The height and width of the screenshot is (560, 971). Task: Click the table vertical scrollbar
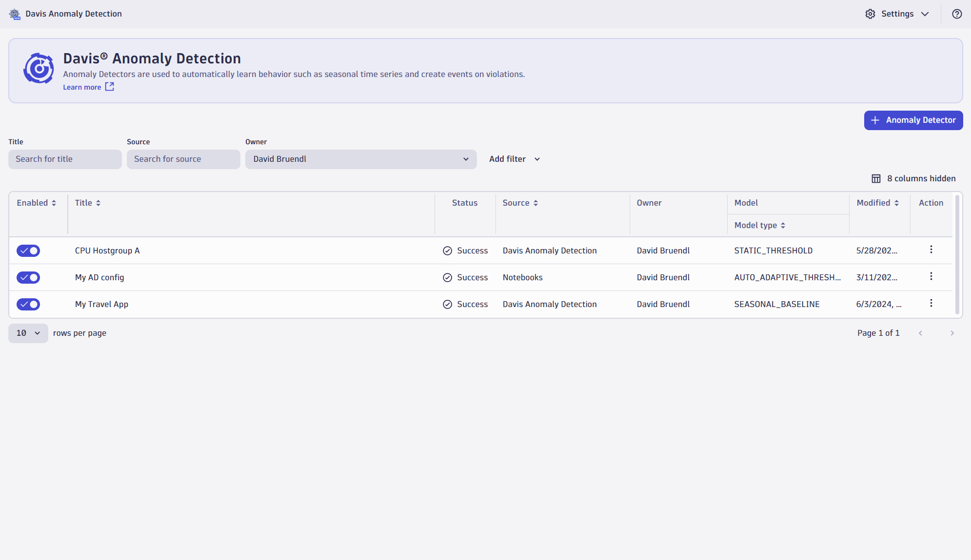(957, 255)
